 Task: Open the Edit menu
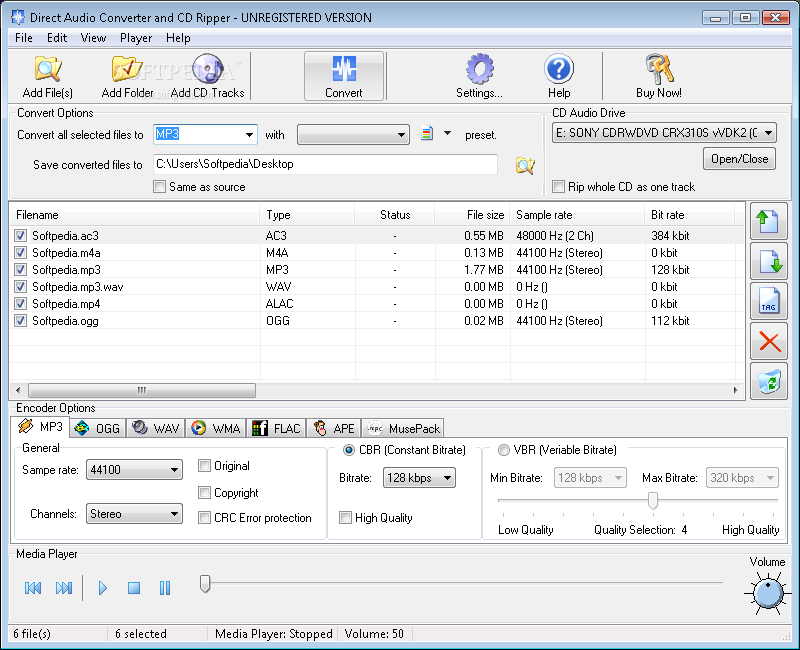pos(57,38)
